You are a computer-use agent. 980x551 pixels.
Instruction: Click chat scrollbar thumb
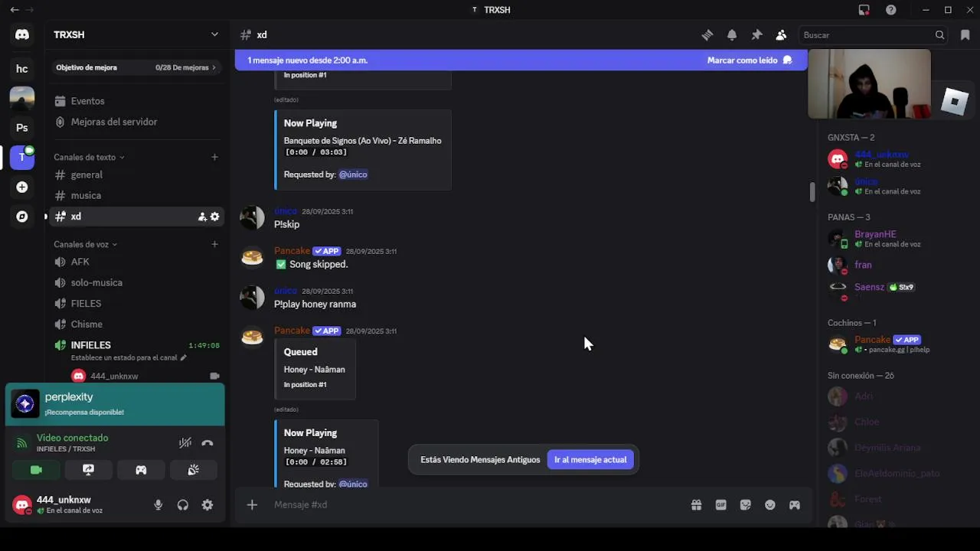click(x=812, y=191)
